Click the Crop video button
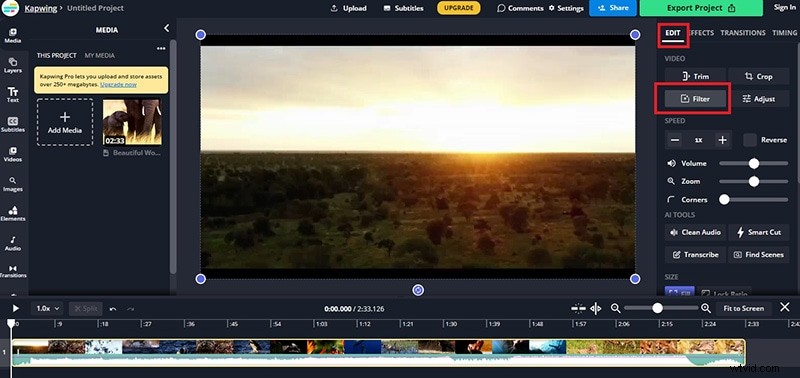Image resolution: width=800 pixels, height=378 pixels. click(x=759, y=76)
